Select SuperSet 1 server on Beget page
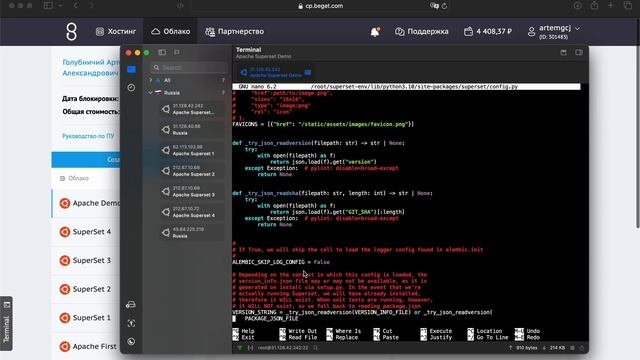The width and height of the screenshot is (640, 360). click(86, 318)
